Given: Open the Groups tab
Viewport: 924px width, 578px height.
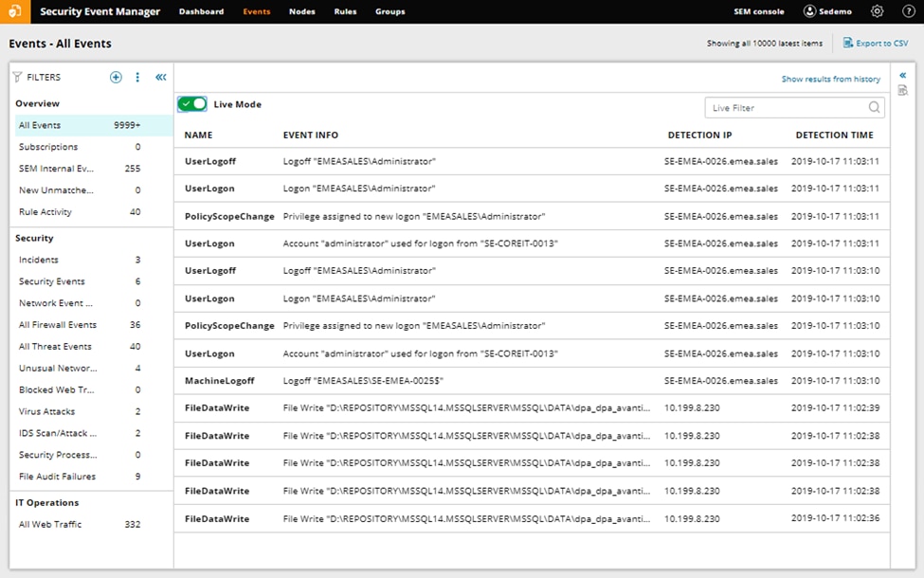Looking at the screenshot, I should pyautogui.click(x=390, y=11).
